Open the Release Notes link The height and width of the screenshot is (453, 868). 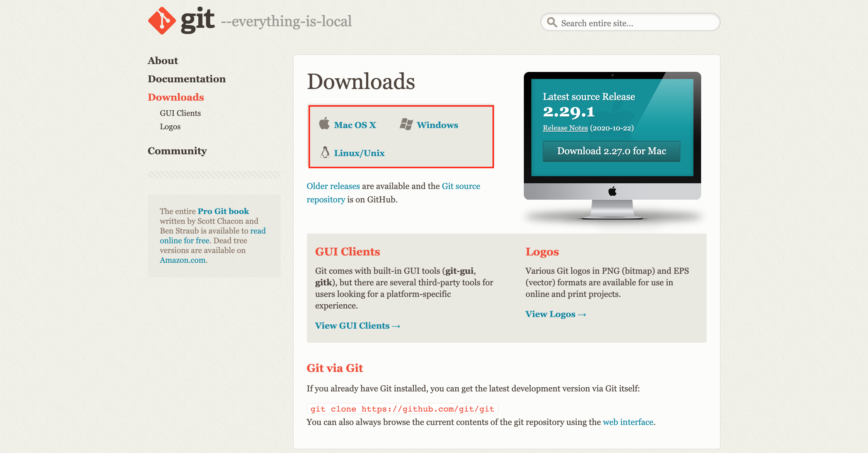(x=565, y=128)
